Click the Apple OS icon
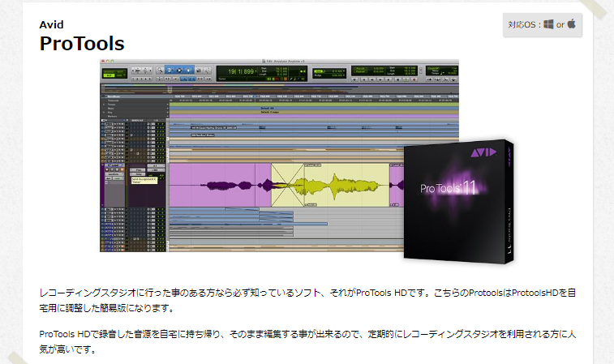The width and height of the screenshot is (614, 364). point(571,24)
